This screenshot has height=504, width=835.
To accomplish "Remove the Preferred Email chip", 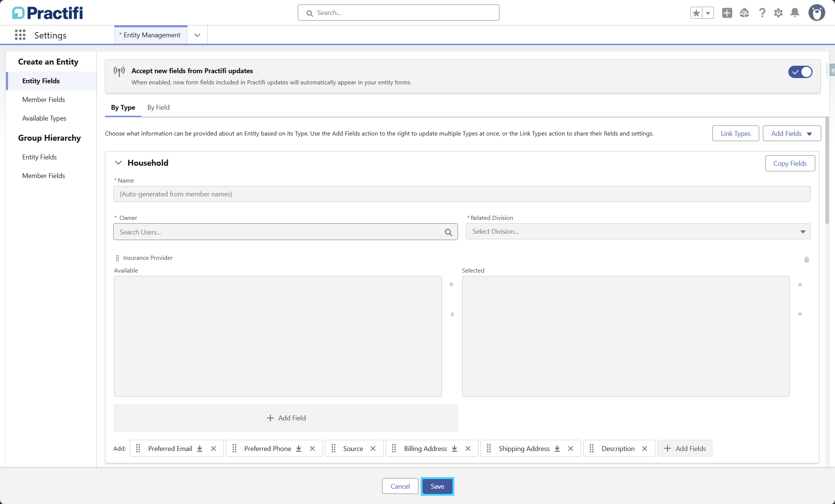I will (213, 448).
